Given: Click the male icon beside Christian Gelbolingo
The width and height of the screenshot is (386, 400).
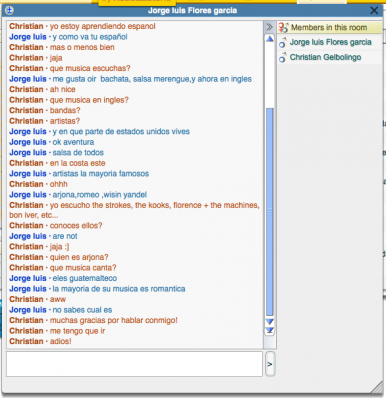Looking at the screenshot, I should coord(283,58).
